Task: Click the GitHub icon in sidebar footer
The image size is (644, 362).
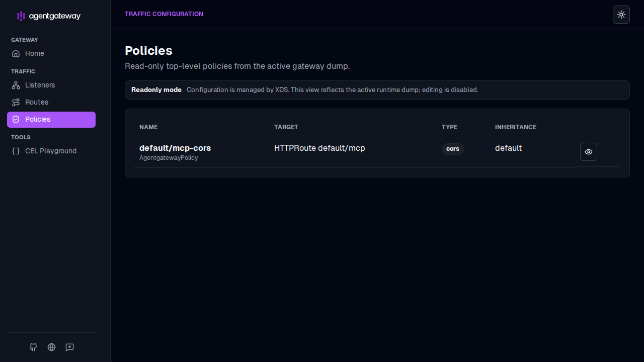Action: [x=33, y=347]
